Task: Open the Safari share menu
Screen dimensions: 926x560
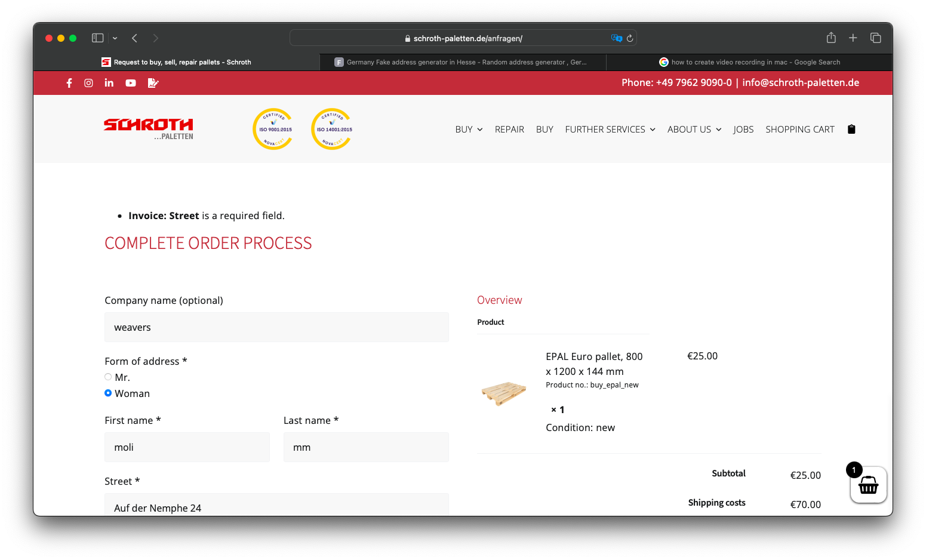Action: click(831, 38)
